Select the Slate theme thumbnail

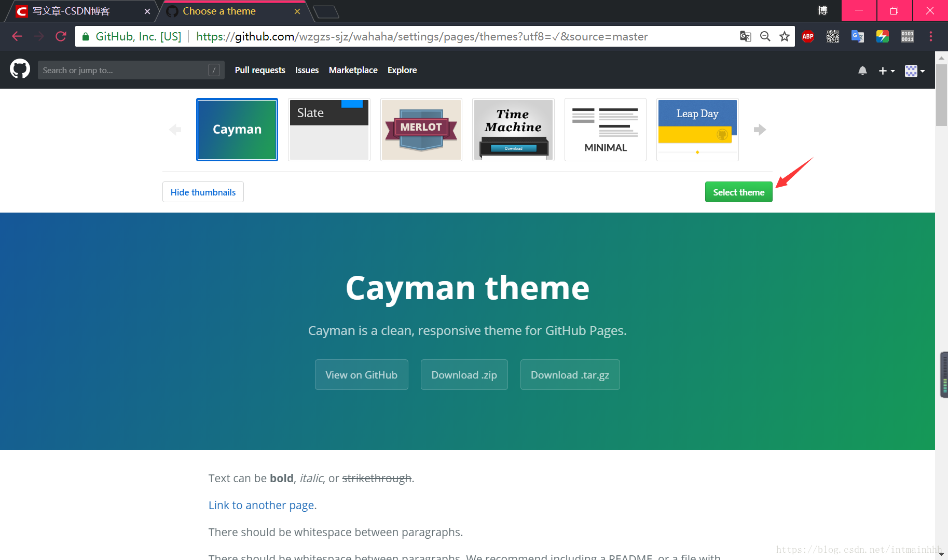(x=329, y=130)
